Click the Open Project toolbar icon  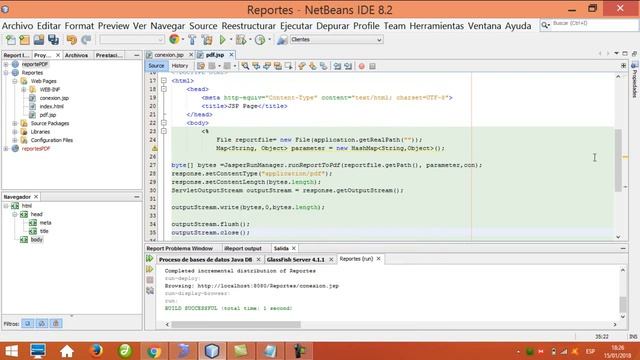click(39, 40)
